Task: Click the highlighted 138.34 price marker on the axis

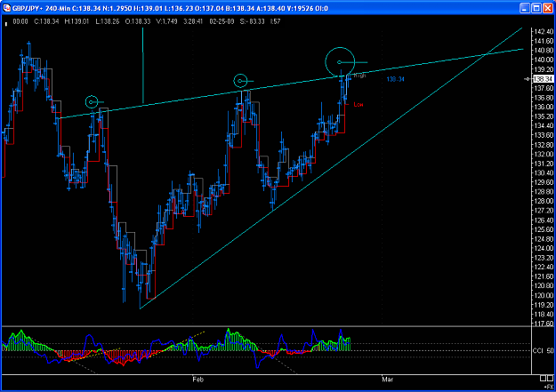Action: coord(543,79)
